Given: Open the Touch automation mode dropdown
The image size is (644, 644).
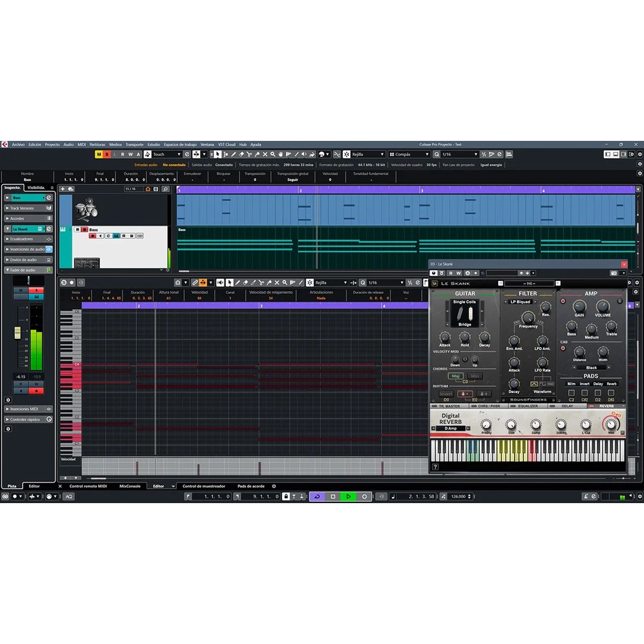Looking at the screenshot, I should tap(167, 155).
